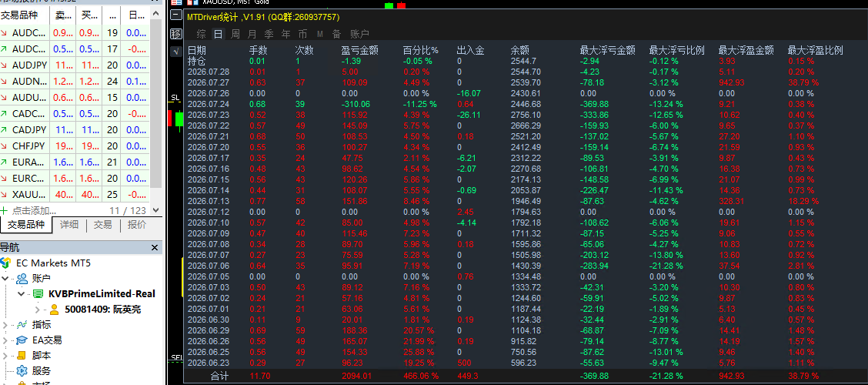The image size is (868, 385).
Task: Click the -310.06 profit/loss value
Action: pos(356,104)
